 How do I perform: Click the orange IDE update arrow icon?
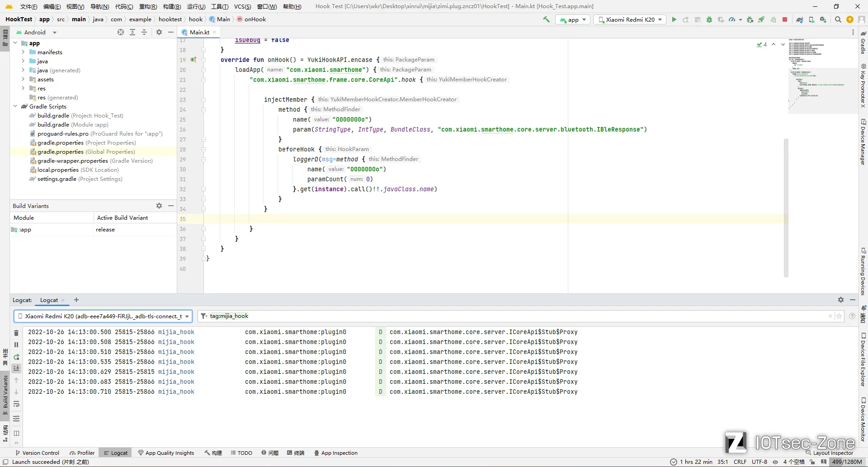pos(849,19)
